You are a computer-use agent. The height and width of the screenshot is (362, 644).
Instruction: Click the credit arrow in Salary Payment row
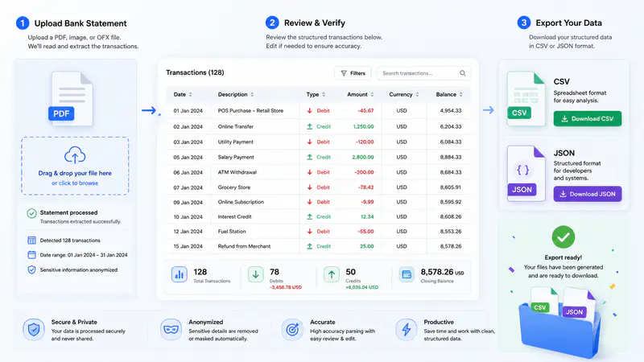pos(310,157)
